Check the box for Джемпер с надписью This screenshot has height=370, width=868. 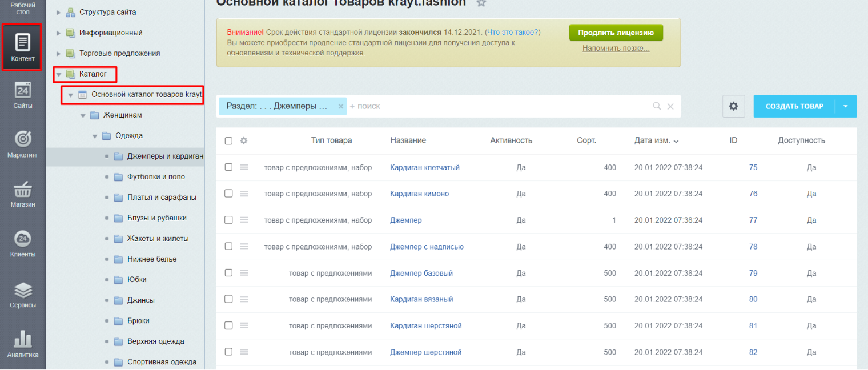(x=228, y=247)
